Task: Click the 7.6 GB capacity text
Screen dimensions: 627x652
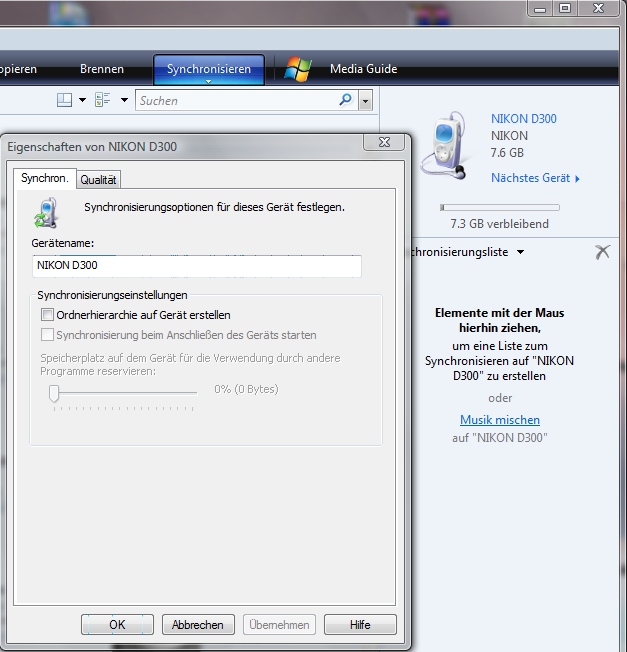Action: click(507, 153)
